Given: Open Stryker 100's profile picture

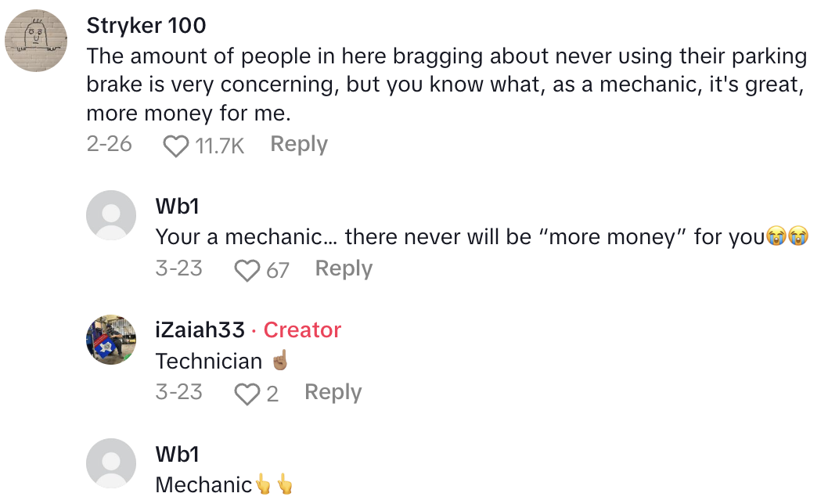Looking at the screenshot, I should coord(36,41).
